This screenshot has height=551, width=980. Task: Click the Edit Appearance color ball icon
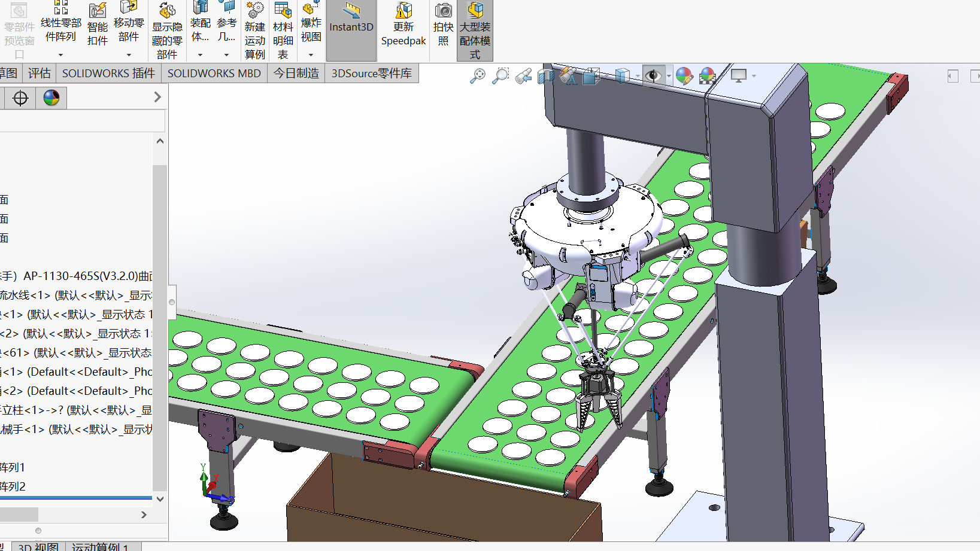pyautogui.click(x=684, y=76)
